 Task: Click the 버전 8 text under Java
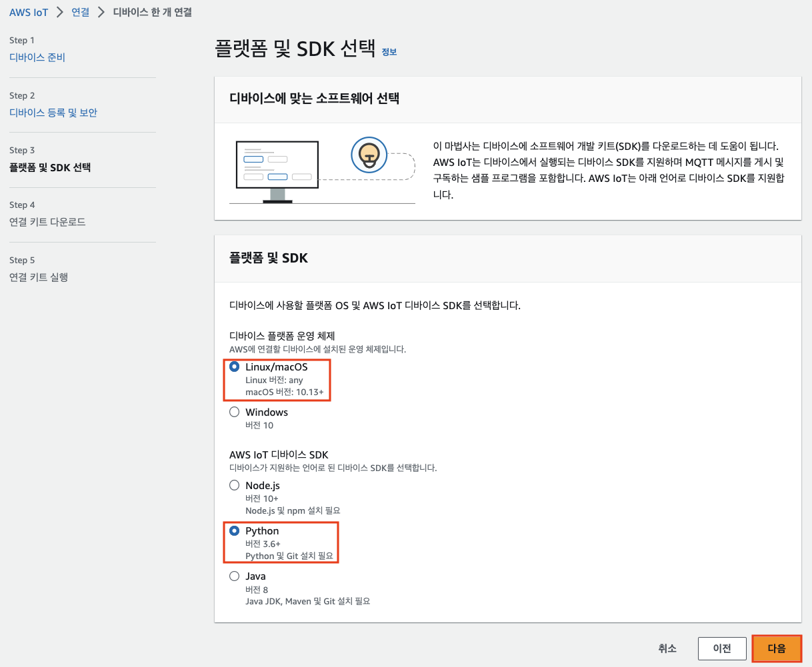(x=257, y=590)
